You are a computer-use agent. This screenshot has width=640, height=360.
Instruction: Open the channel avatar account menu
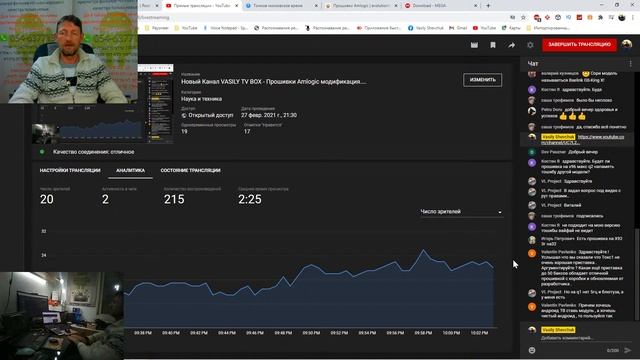coord(627,44)
